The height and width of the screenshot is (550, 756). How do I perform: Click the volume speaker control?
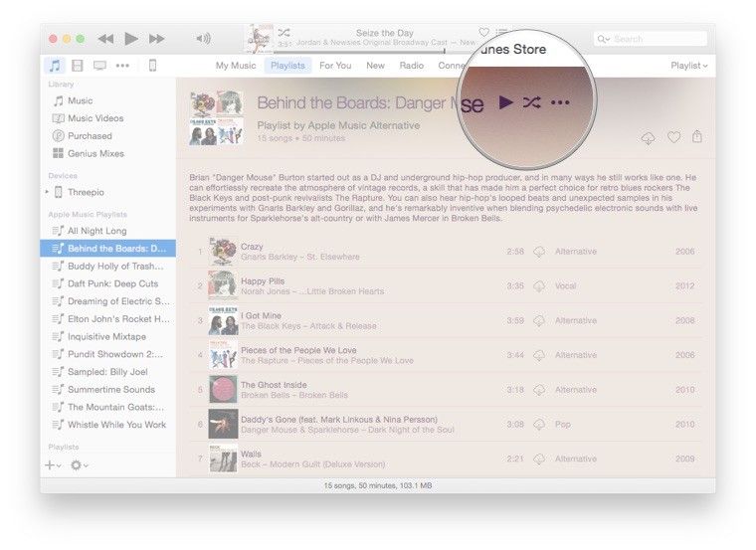point(203,39)
